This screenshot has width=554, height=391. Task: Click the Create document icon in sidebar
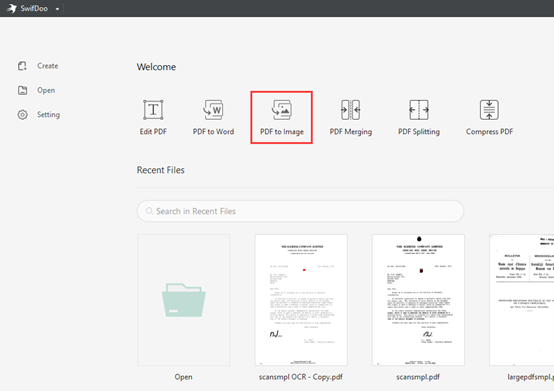click(x=22, y=66)
